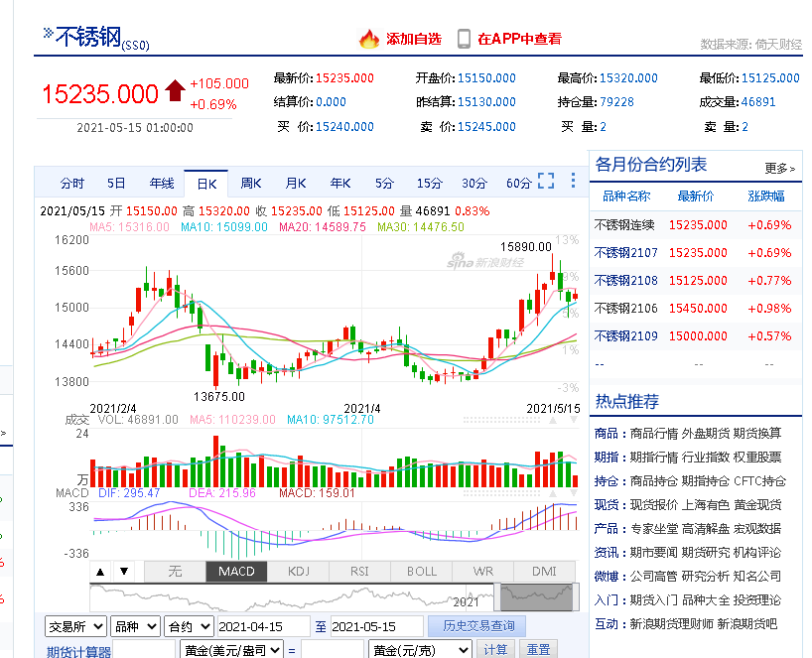Click the down triangle indicator button
Image resolution: width=812 pixels, height=658 pixels.
click(x=124, y=572)
